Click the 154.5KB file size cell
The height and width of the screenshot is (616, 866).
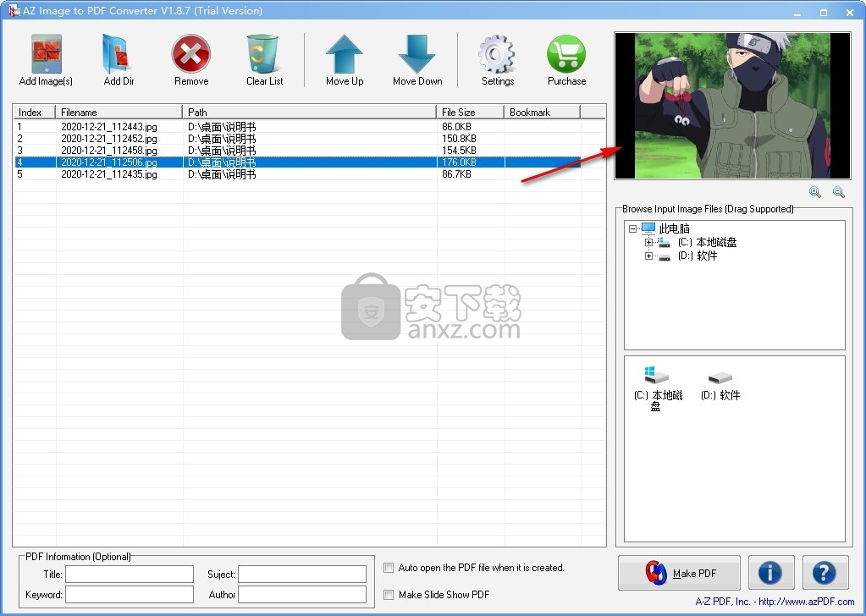pos(459,150)
